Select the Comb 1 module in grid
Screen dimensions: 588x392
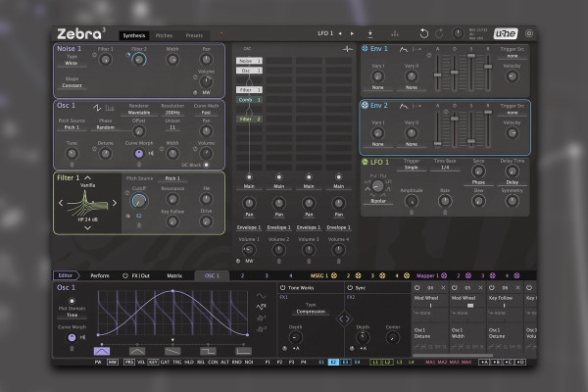[250, 100]
